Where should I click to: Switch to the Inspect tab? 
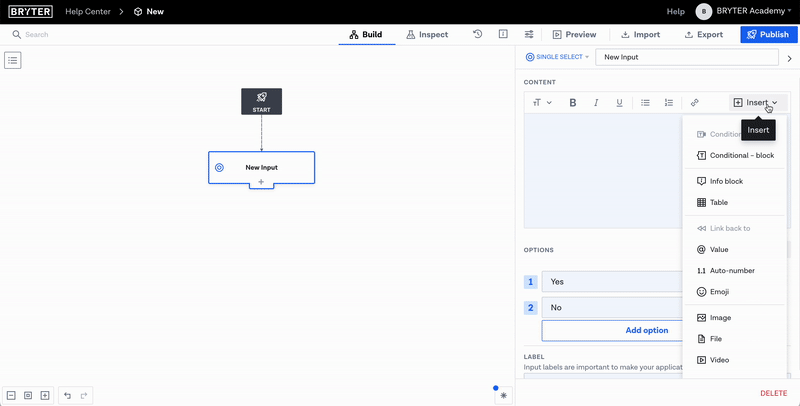click(x=427, y=34)
